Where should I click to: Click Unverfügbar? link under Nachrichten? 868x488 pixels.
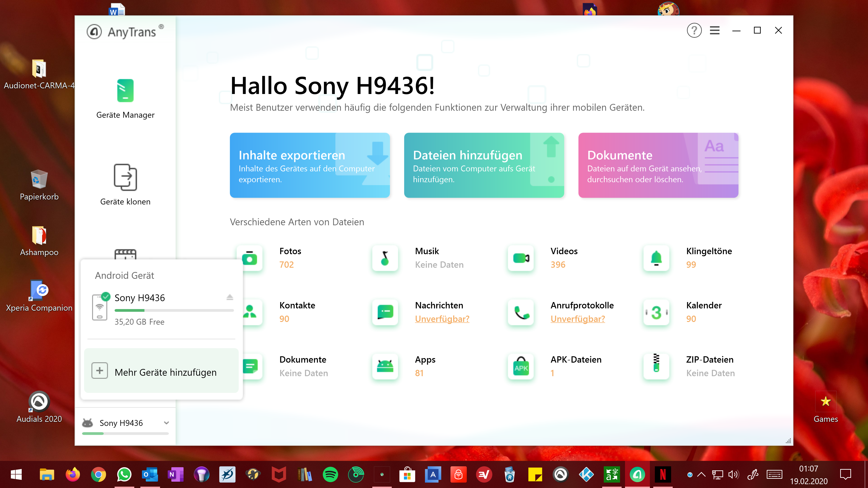(442, 319)
